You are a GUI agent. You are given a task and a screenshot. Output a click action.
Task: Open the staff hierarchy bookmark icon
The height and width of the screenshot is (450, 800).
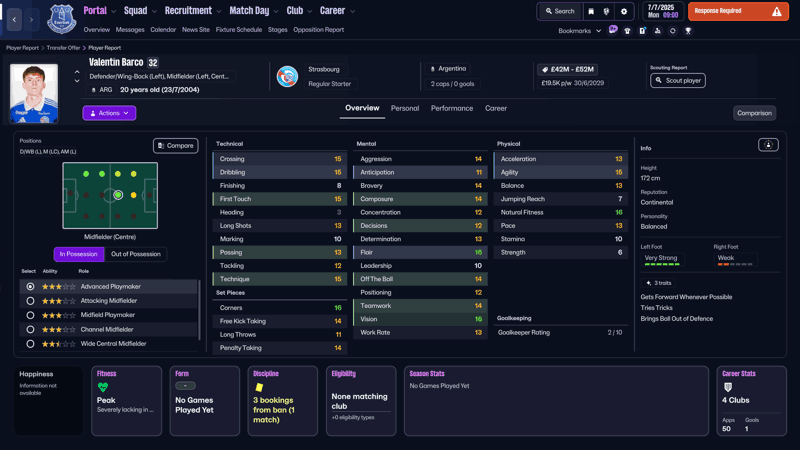(x=658, y=31)
